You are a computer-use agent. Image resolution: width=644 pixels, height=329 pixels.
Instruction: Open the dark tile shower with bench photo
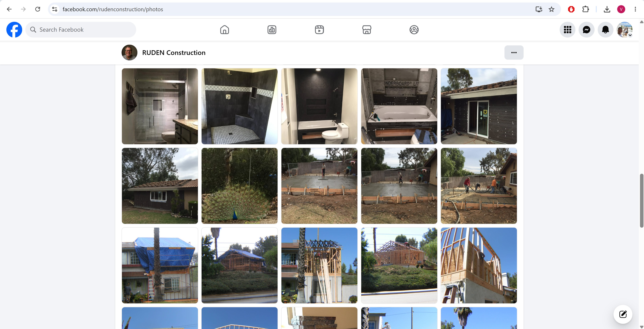[x=239, y=106]
